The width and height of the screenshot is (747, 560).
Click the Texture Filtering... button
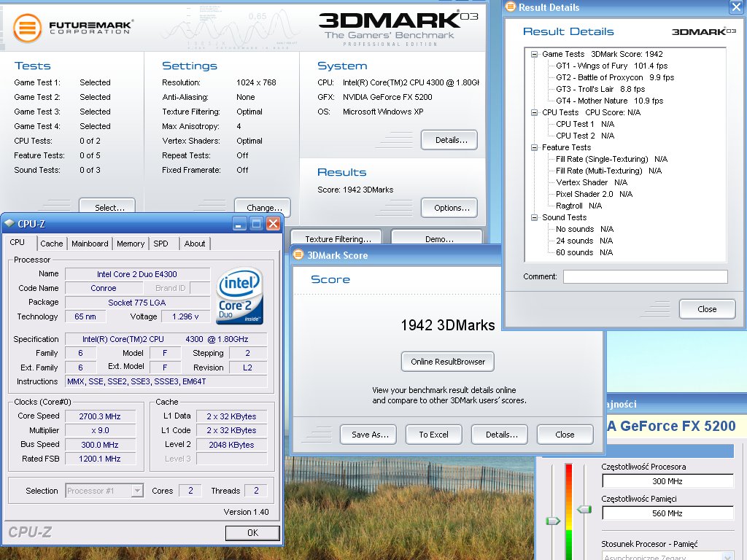coord(336,238)
